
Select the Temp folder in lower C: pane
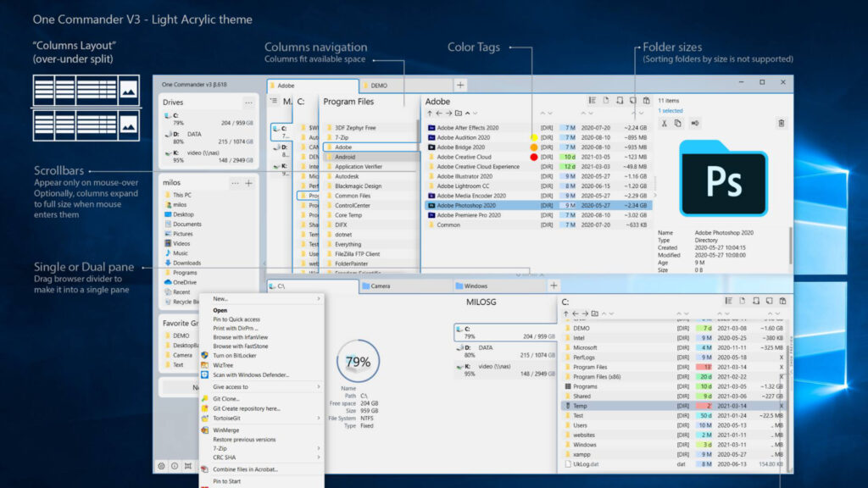[674, 406]
